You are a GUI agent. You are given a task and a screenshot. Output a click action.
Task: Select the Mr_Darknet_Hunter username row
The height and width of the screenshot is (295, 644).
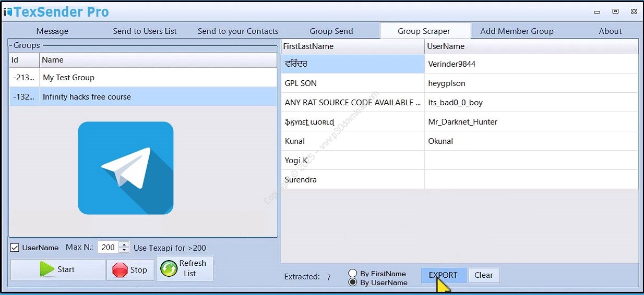[531, 122]
